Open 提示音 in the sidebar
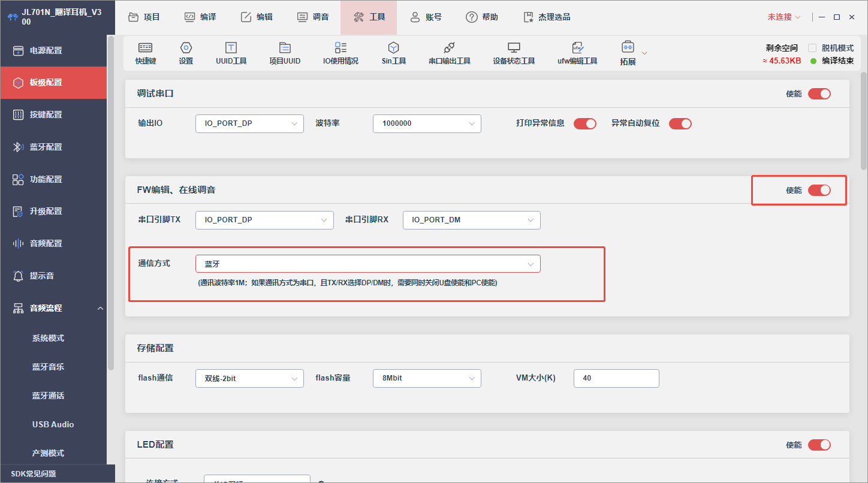This screenshot has height=483, width=868. [53, 276]
